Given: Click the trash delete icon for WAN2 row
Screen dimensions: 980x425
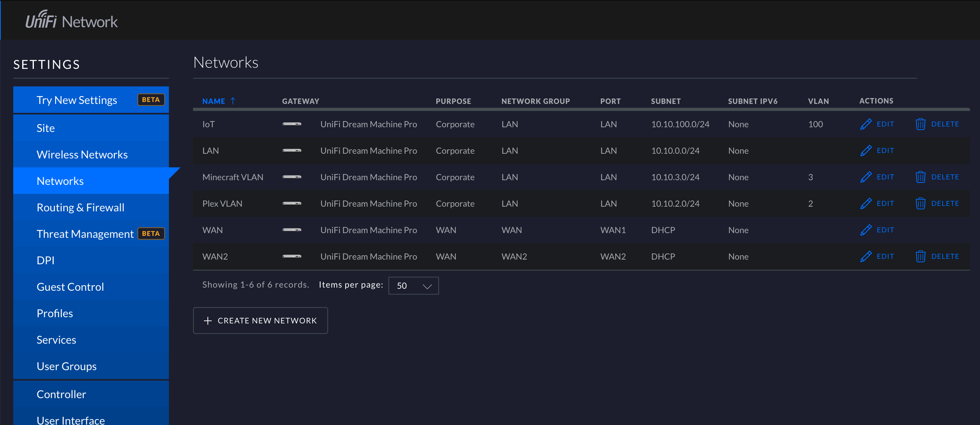Looking at the screenshot, I should (x=920, y=256).
